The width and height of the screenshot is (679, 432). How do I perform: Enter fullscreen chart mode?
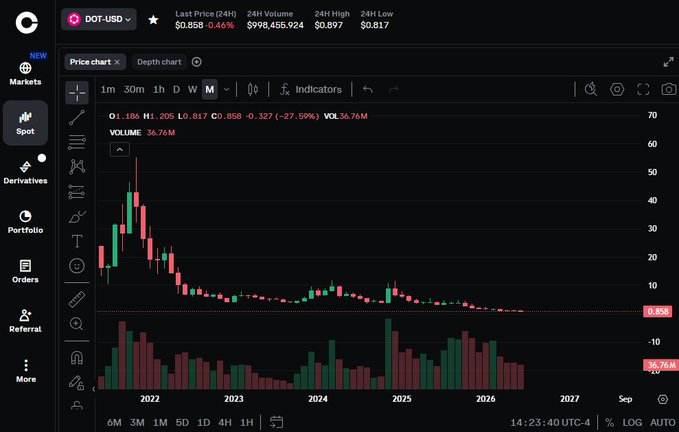[x=643, y=90]
